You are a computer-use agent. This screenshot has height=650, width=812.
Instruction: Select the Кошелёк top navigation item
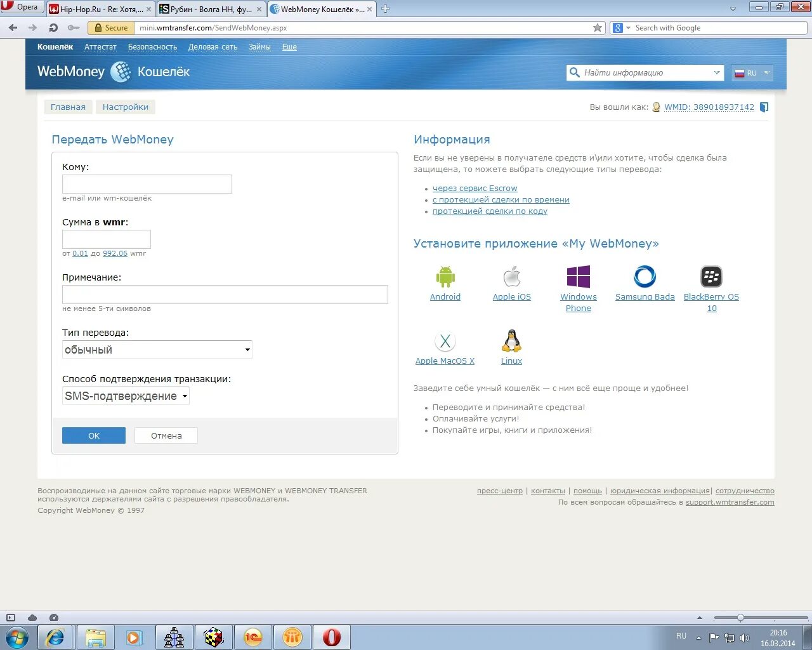(x=55, y=47)
